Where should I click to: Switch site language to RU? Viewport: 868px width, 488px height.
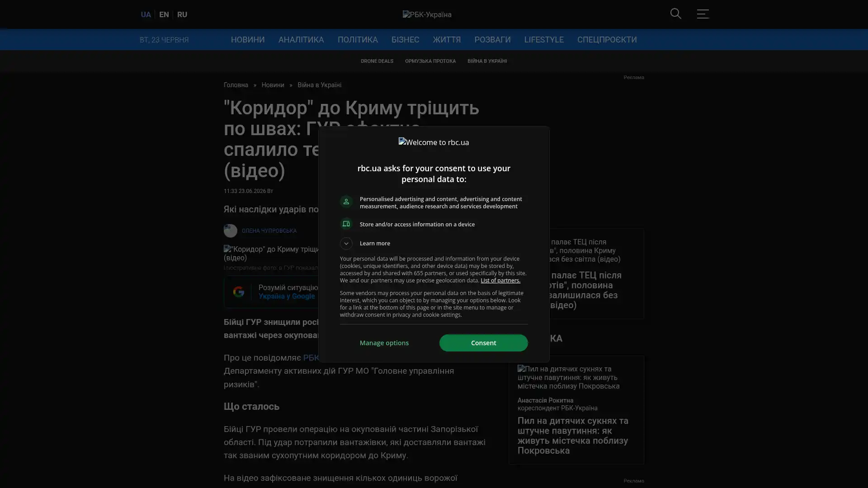tap(182, 14)
